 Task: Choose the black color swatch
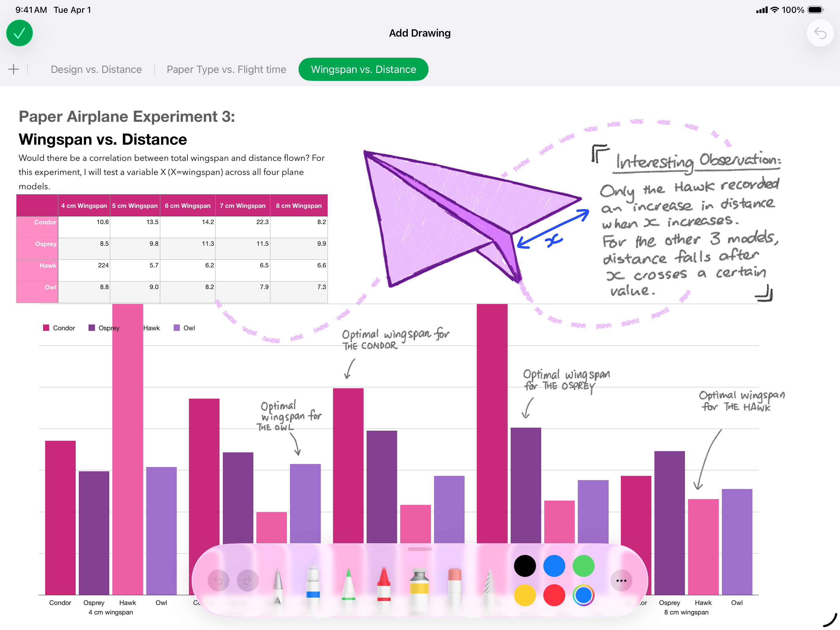[x=525, y=566]
